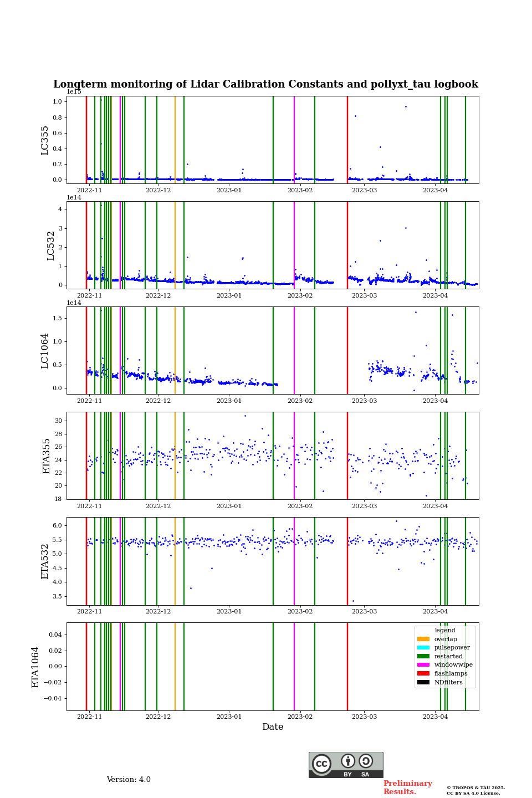Click the red 'Preliminary Results.' text
532x798 pixels.
coord(407,787)
